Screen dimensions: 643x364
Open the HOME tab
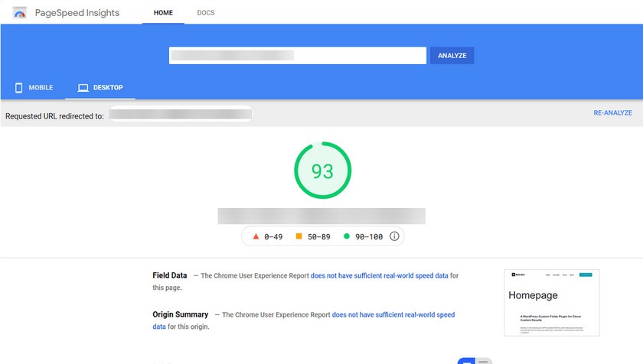163,13
